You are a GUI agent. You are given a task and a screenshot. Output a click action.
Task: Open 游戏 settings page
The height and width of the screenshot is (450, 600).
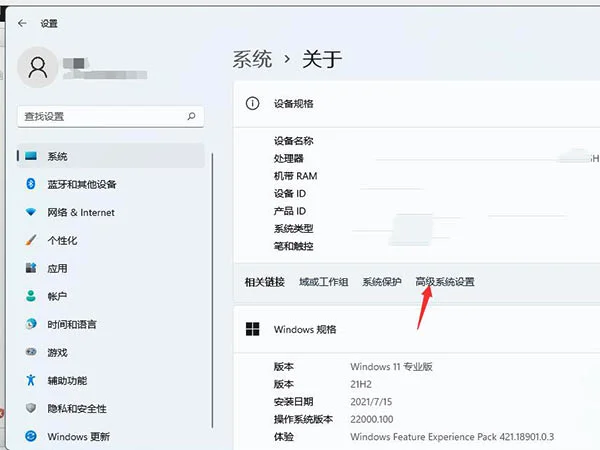[111, 352]
